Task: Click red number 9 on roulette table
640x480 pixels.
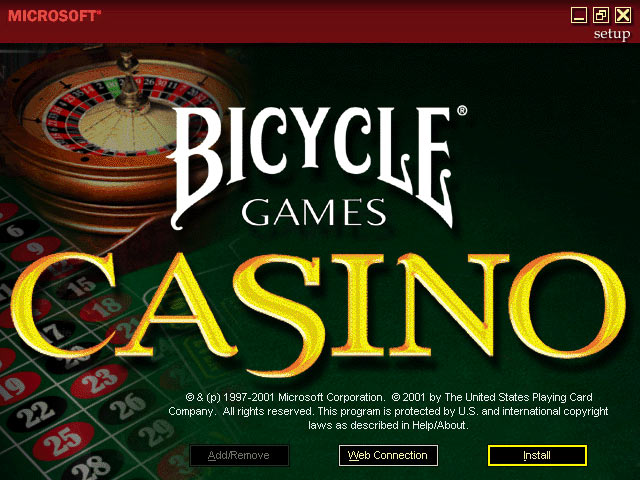Action: tap(36, 249)
